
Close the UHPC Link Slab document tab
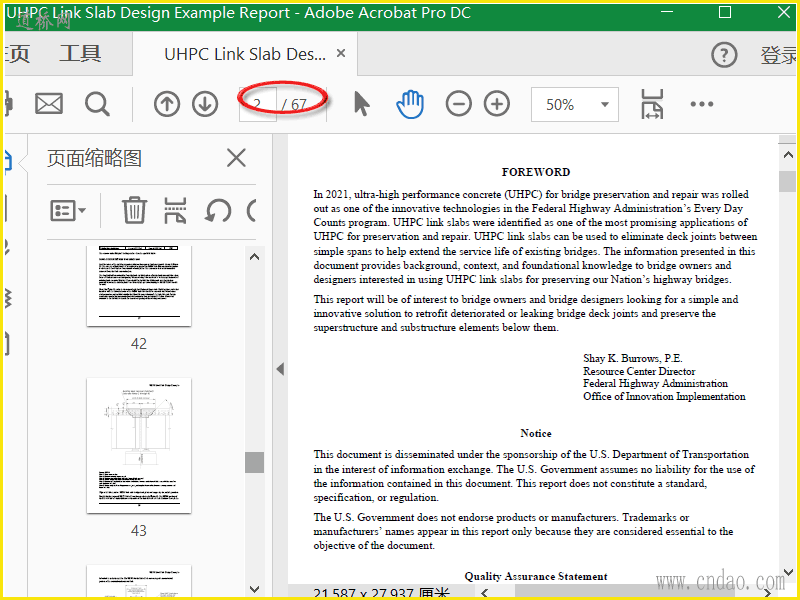pos(341,53)
